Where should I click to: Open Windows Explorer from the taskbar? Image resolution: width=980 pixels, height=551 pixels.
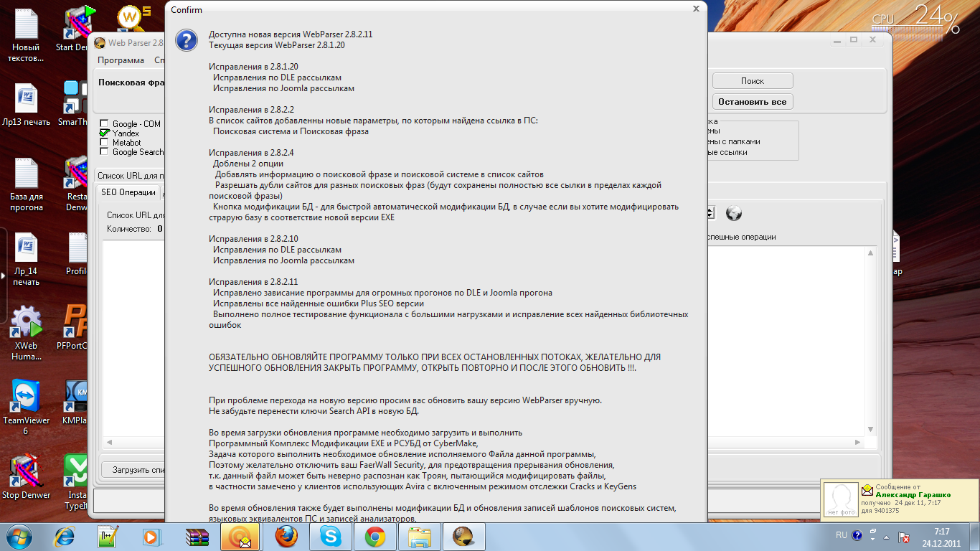(420, 536)
